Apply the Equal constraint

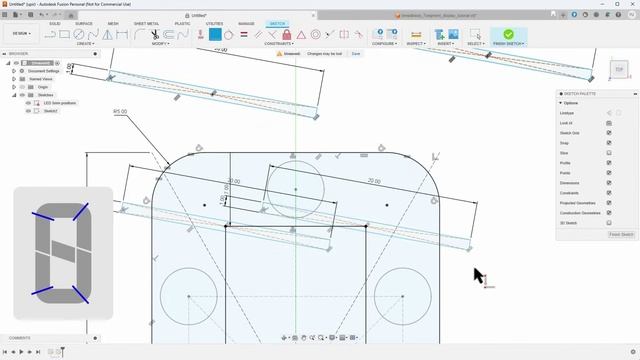[244, 35]
